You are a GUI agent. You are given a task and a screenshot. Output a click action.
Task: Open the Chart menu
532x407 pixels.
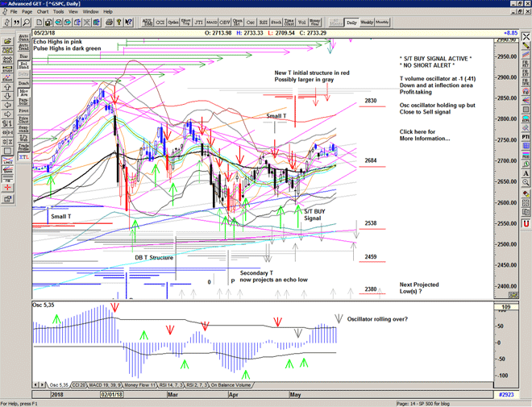43,12
